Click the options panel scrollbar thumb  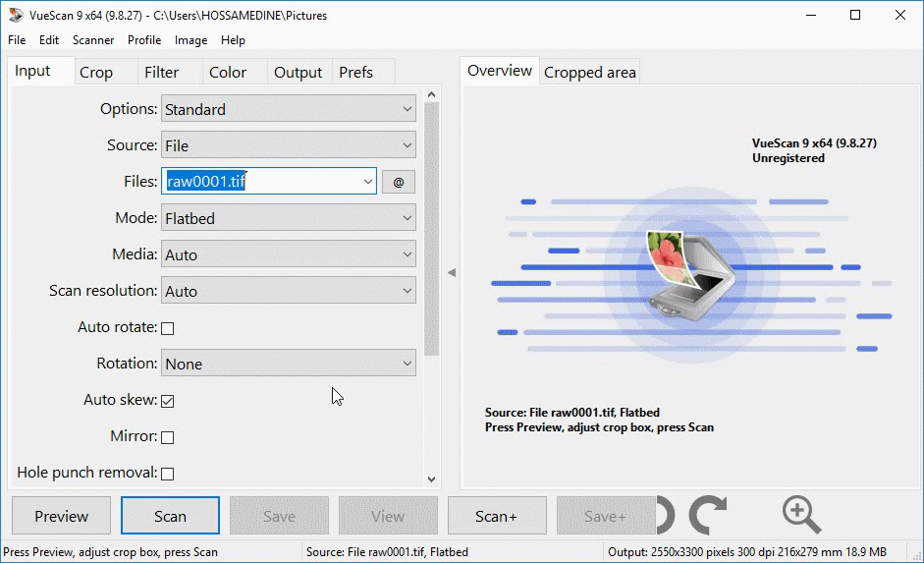pos(432,229)
